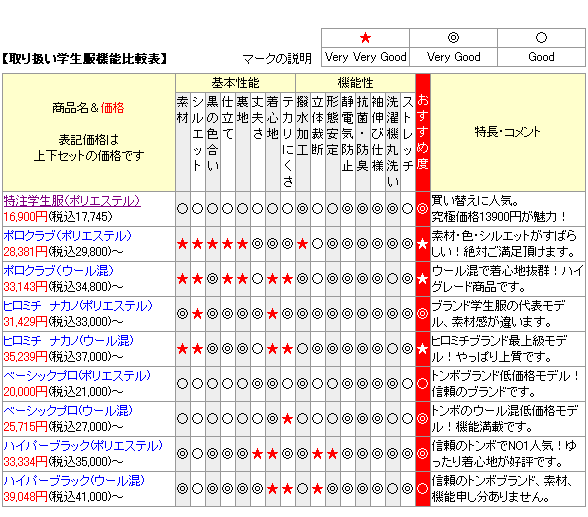Click 立体裁断 star in ハイパーブラック(ウール混) row
The image size is (588, 517).
pos(318,489)
